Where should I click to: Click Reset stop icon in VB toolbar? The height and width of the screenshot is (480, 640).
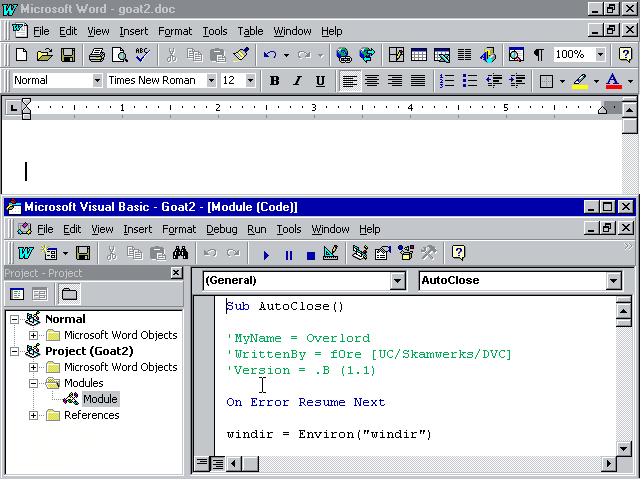(311, 255)
